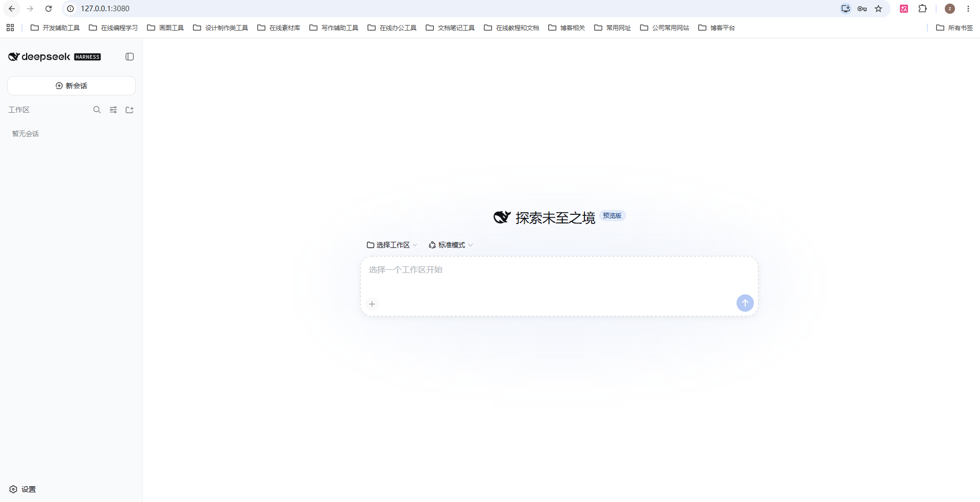Click the 工作区 section label

(19, 110)
